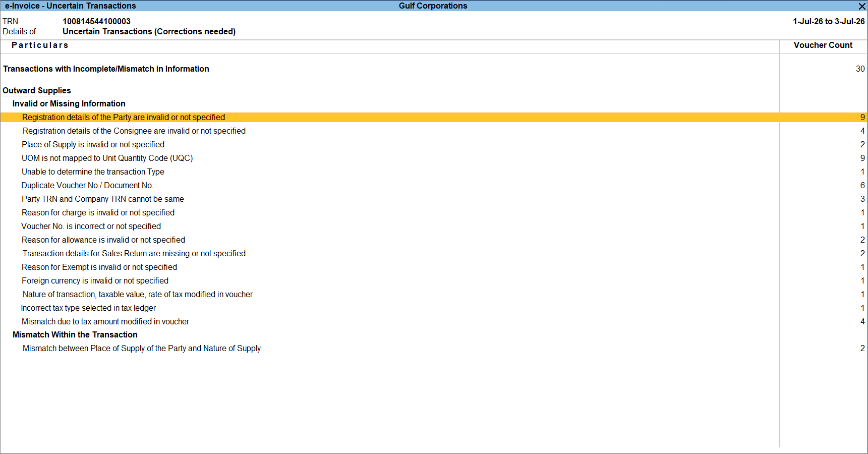Screen dimensions: 868x454
Task: Click voucher count 6 for Duplicate Voucher No.
Action: coord(862,185)
